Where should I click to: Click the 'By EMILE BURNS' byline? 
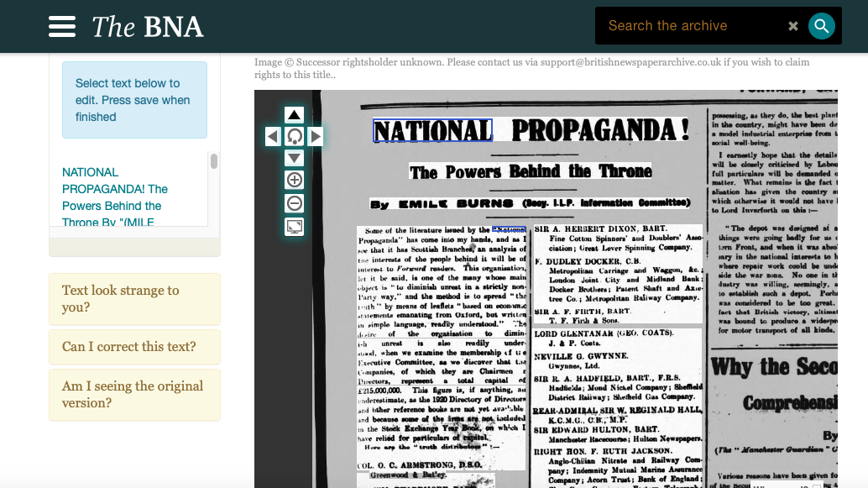pyautogui.click(x=530, y=204)
